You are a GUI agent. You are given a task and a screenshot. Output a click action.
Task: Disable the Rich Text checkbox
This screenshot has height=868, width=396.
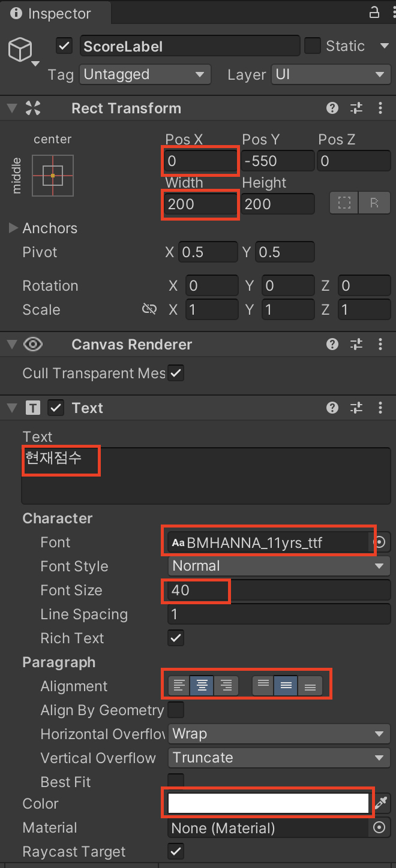click(x=176, y=638)
